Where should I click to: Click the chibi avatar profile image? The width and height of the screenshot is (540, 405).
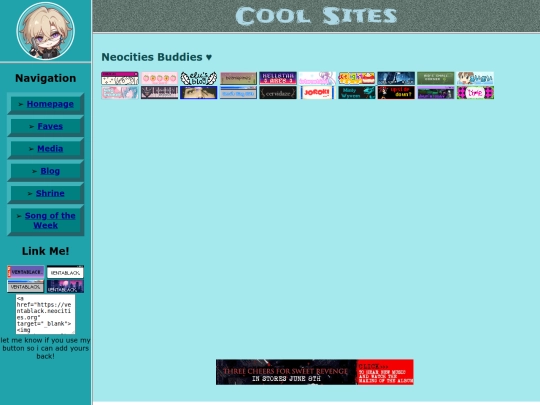coord(45,31)
